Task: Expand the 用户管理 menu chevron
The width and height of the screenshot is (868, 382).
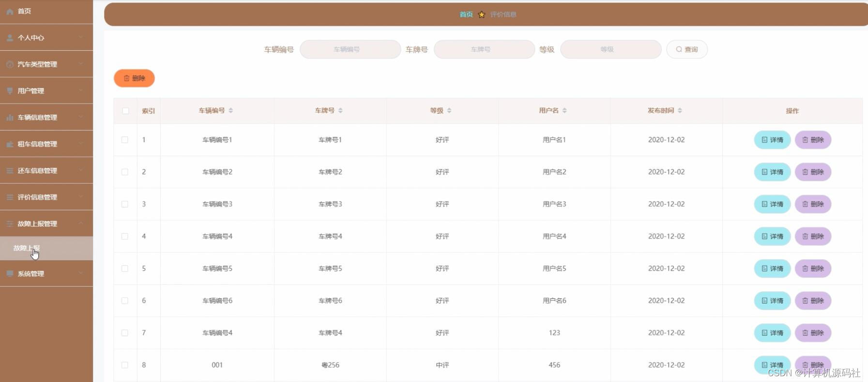Action: (81, 90)
